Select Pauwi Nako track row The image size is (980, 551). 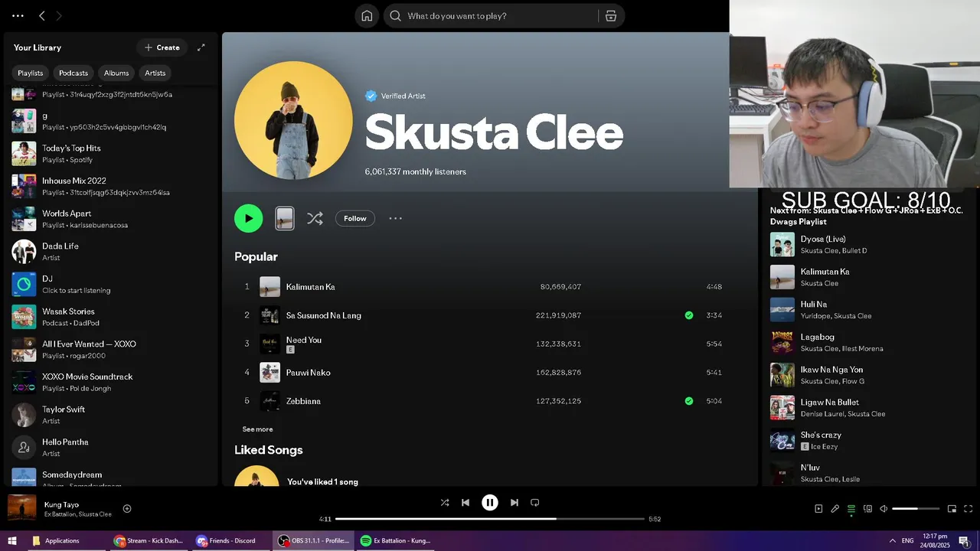click(x=482, y=373)
